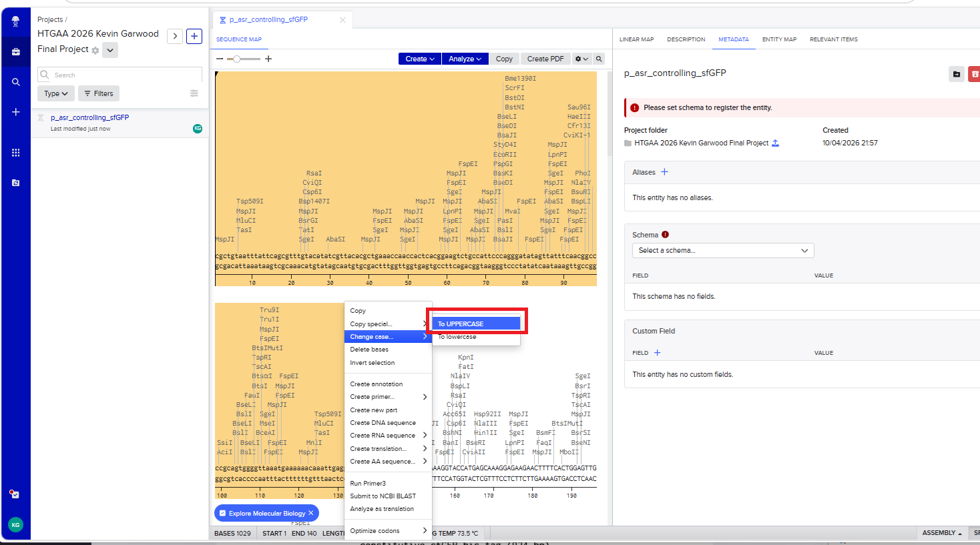Switch to the DESCRIPTION tab
This screenshot has height=545, width=980.
tap(686, 39)
